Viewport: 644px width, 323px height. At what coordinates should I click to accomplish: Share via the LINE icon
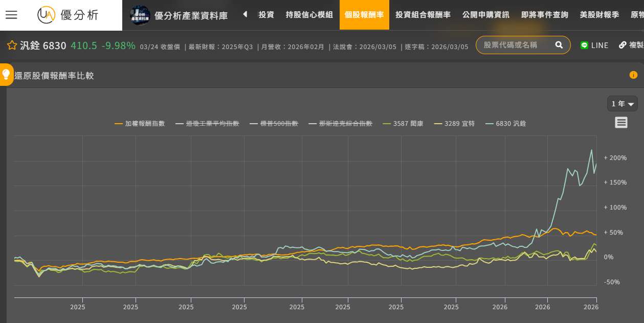point(585,45)
